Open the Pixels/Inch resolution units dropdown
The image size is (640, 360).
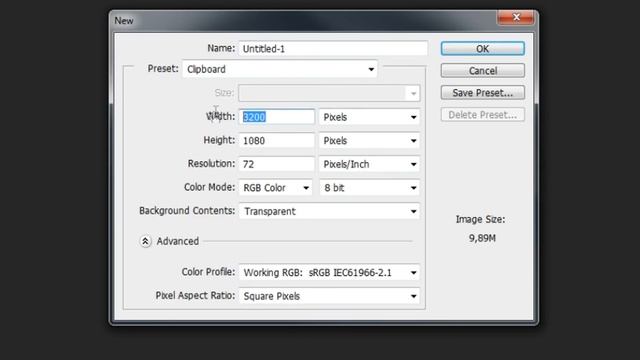pyautogui.click(x=369, y=164)
